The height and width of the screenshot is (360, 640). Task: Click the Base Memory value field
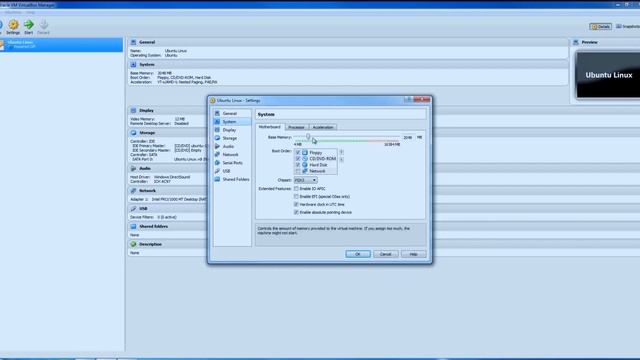coord(408,138)
